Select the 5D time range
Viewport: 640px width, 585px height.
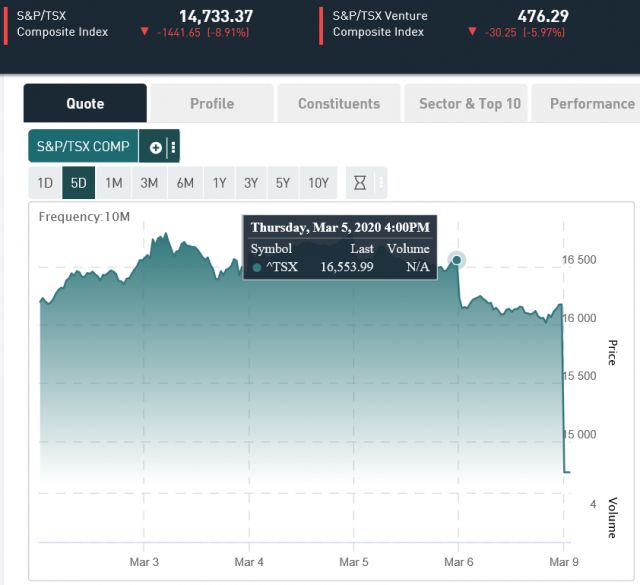point(79,183)
